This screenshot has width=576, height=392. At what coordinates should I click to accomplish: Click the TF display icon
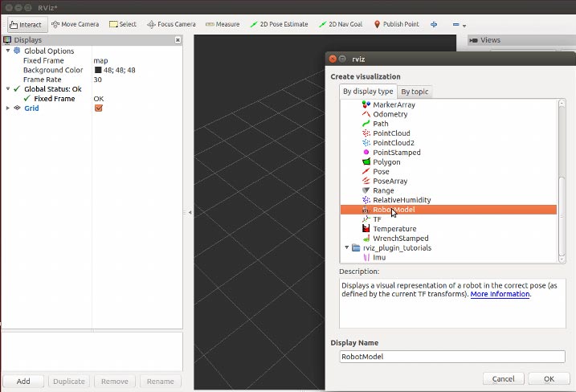point(366,219)
